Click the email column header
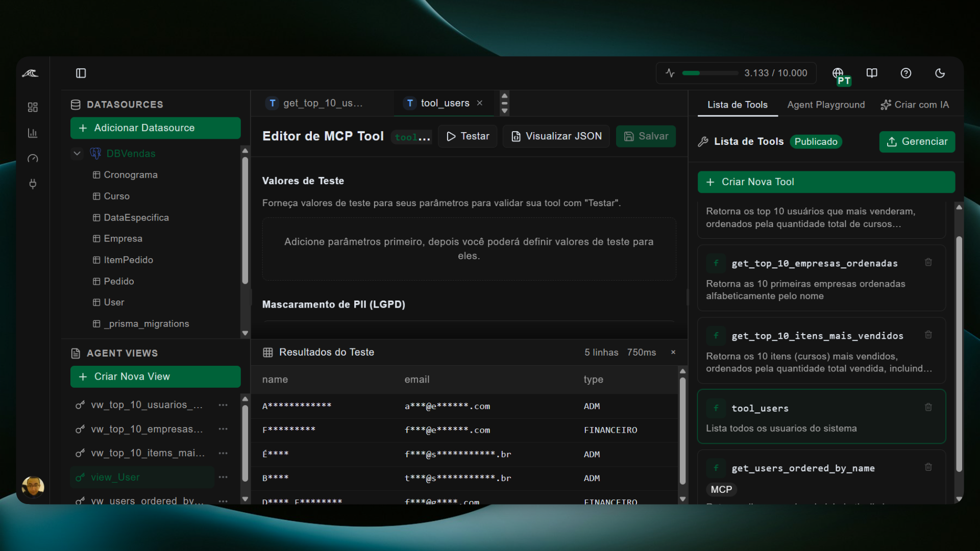Screen dimensions: 980x551 coord(417,380)
